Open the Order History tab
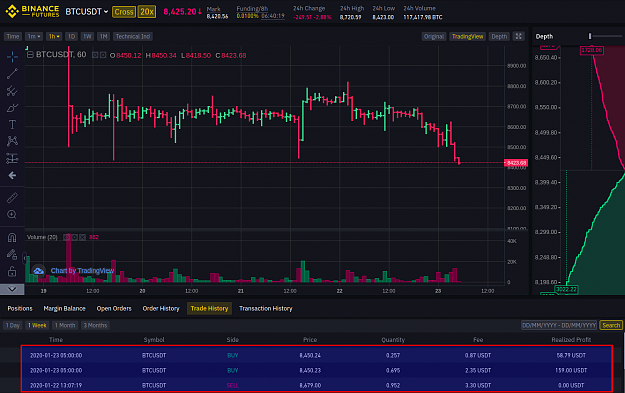Viewport: 625px width, 393px height. 161,309
